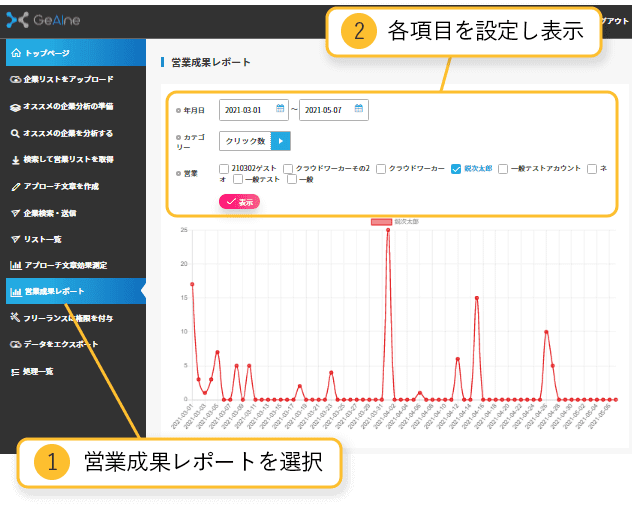
Task: Click the 表示 button
Action: 239,202
